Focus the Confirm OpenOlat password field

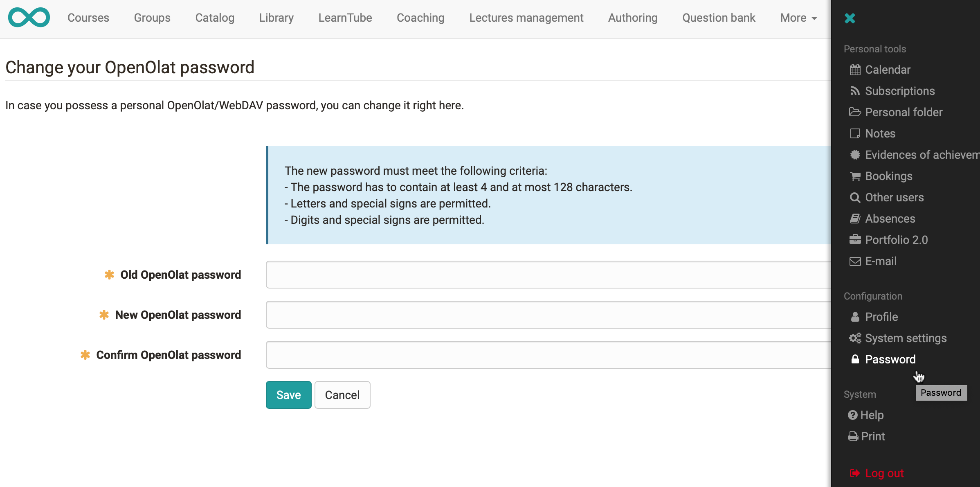[548, 355]
